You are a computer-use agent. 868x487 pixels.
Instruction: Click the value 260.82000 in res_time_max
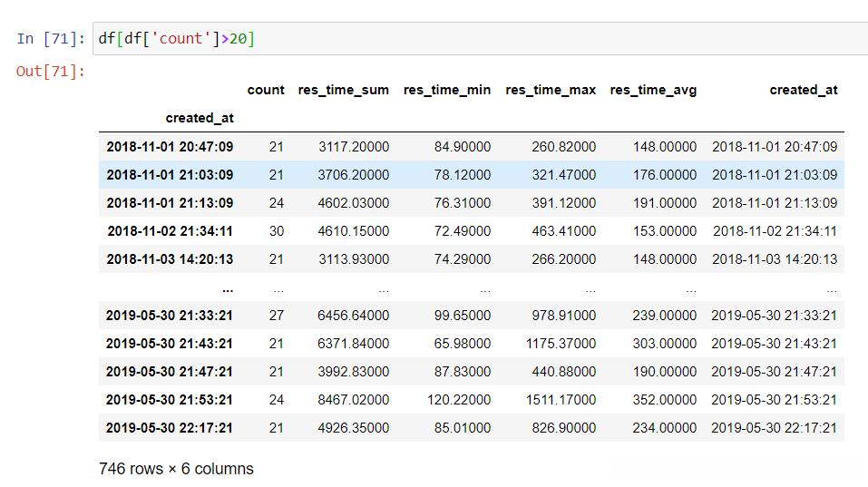564,147
